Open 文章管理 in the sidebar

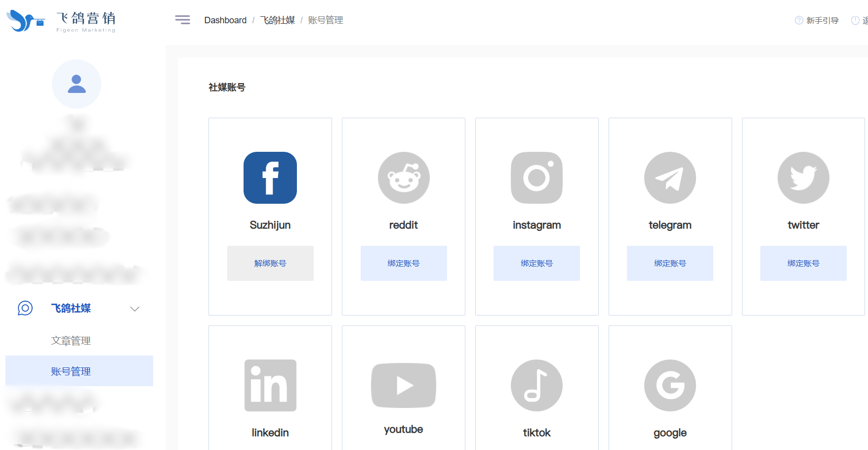71,341
